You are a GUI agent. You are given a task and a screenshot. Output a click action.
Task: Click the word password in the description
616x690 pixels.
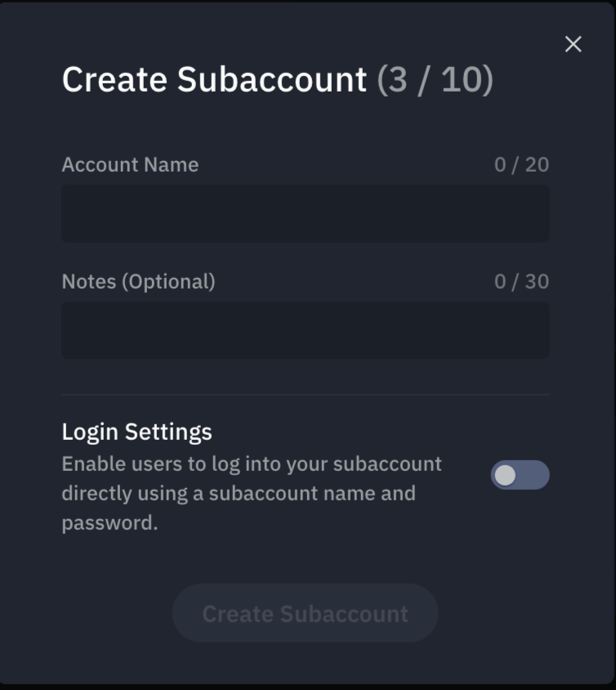click(107, 523)
